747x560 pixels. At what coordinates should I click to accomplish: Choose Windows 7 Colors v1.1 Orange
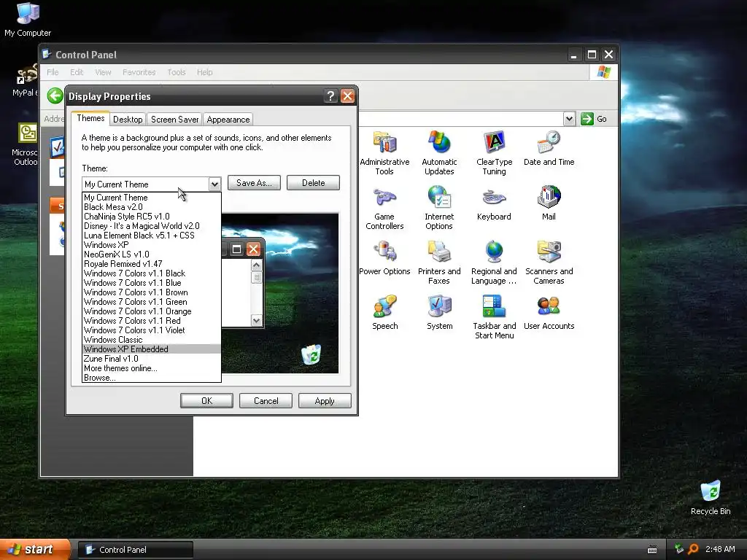point(152,311)
